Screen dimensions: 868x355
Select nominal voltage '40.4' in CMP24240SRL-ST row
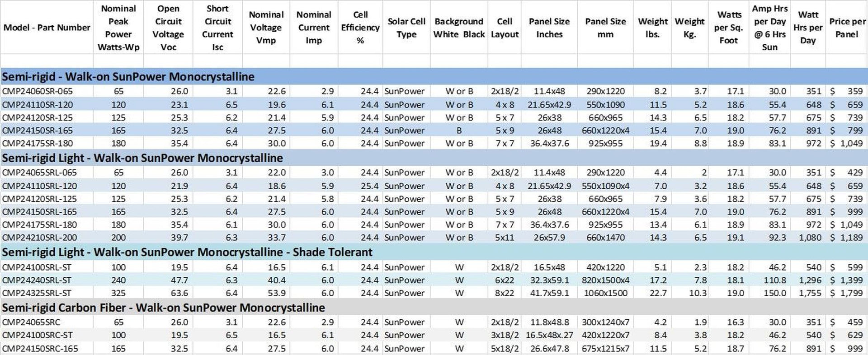277,280
